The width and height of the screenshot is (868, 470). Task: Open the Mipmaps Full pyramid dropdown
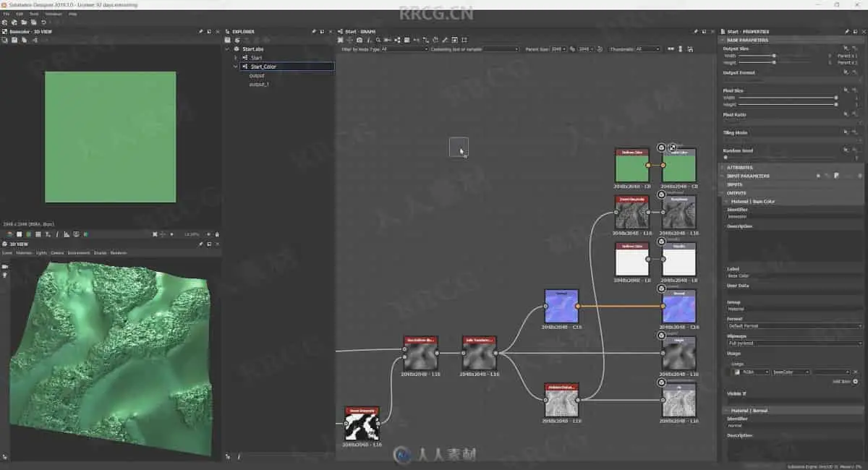click(x=794, y=343)
